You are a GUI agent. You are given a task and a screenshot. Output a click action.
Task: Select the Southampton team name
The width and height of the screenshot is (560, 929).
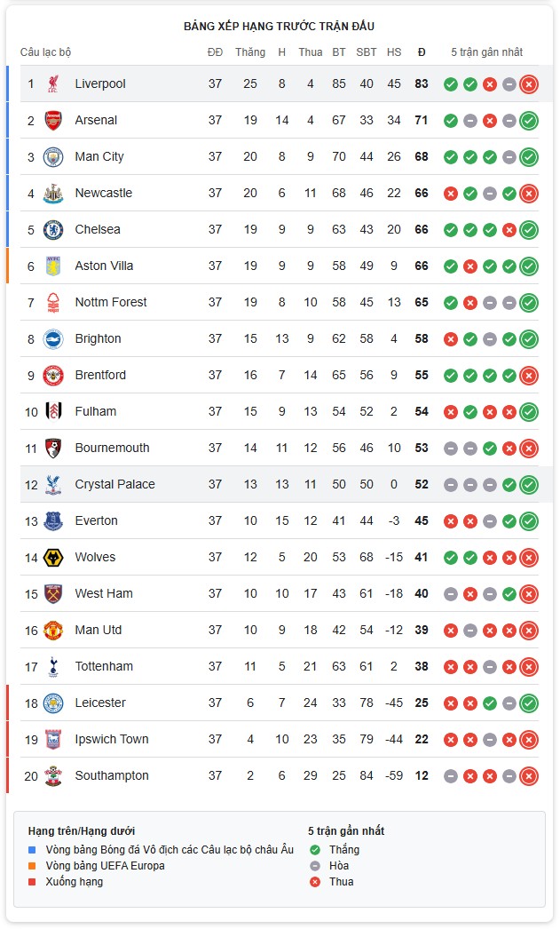[112, 775]
